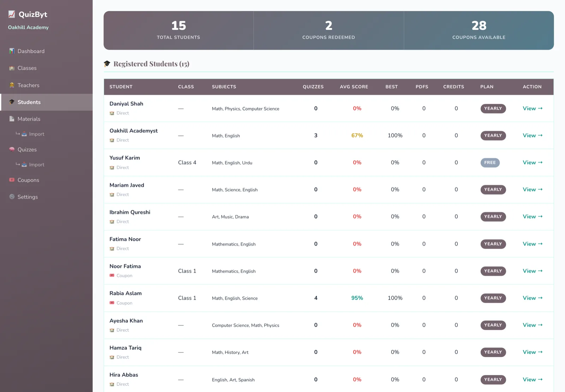Navigate to Coupons page
This screenshot has width=565, height=392.
pyautogui.click(x=46, y=180)
